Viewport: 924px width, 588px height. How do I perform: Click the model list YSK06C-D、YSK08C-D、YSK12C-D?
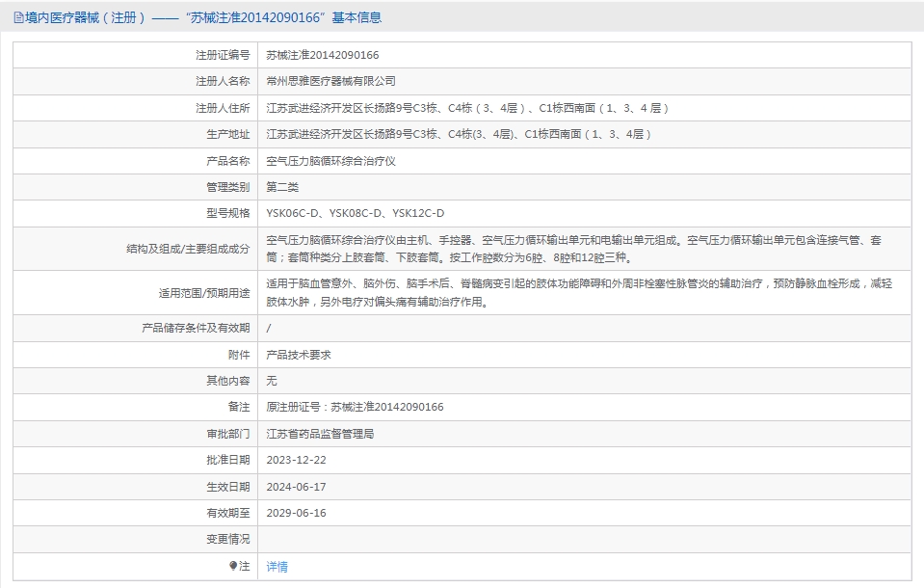pyautogui.click(x=356, y=213)
